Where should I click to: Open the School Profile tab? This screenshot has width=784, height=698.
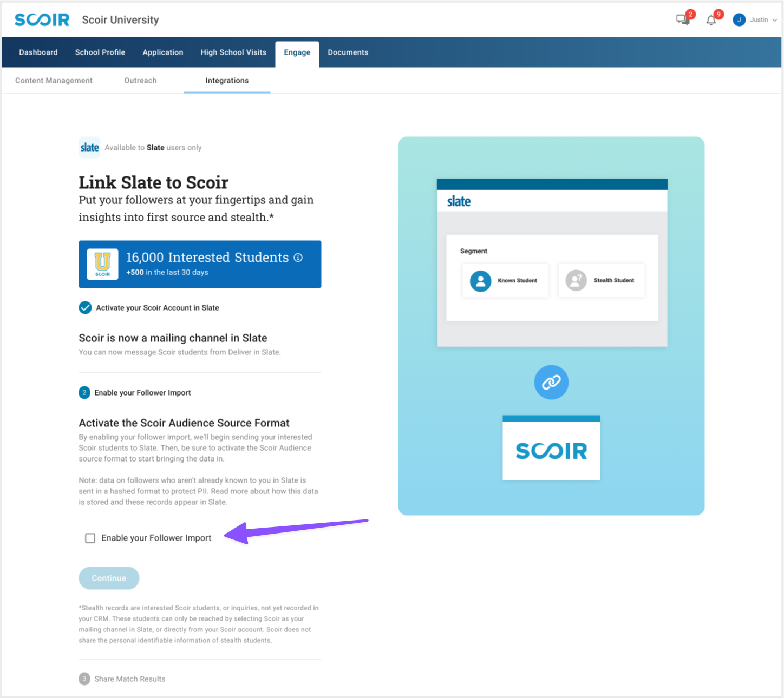click(100, 52)
